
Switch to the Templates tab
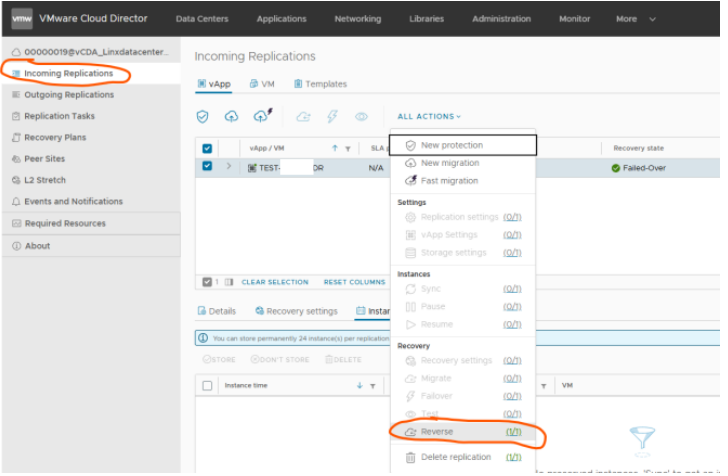(320, 84)
